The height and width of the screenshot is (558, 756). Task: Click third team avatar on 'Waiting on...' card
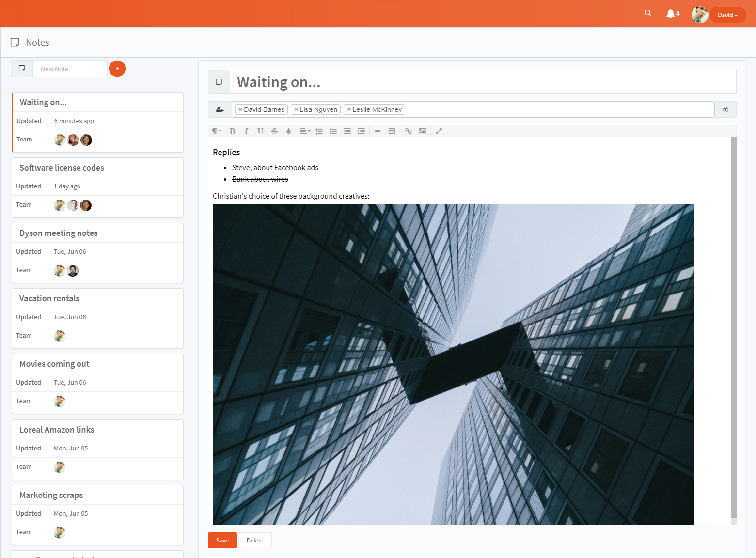[86, 140]
